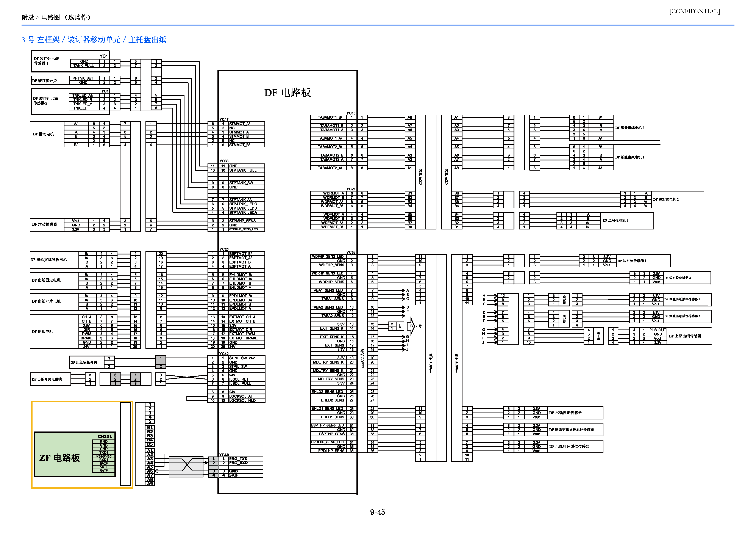Image resolution: width=756 pixels, height=535 pixels.
Task: Click the "WDFHP_SENS_LED" signal name
Action: (328, 256)
